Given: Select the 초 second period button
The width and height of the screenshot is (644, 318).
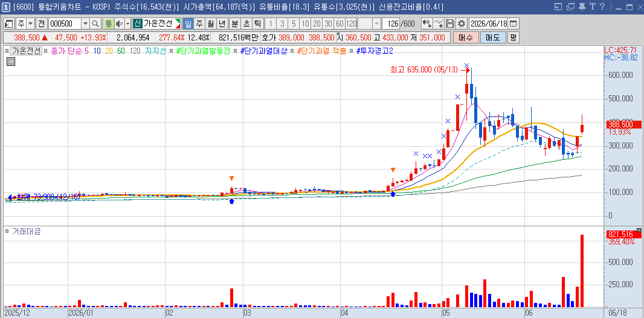Looking at the screenshot, I should [x=246, y=24].
